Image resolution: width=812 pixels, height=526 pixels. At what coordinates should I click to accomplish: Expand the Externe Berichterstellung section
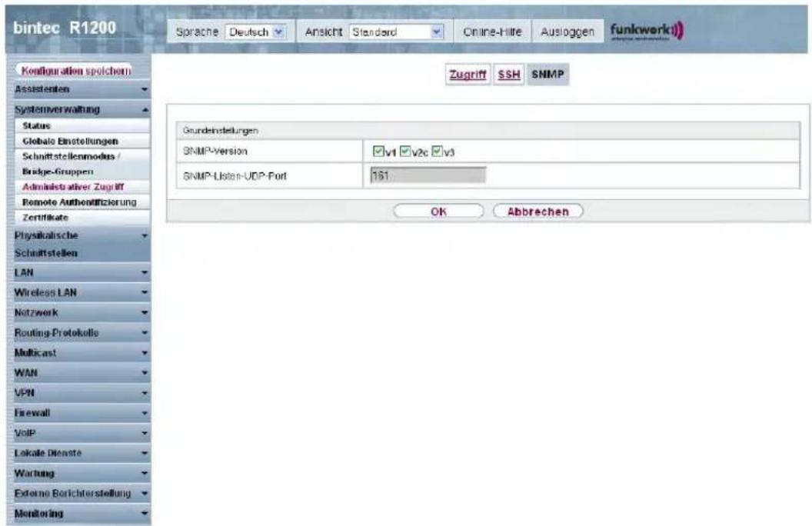pos(82,494)
